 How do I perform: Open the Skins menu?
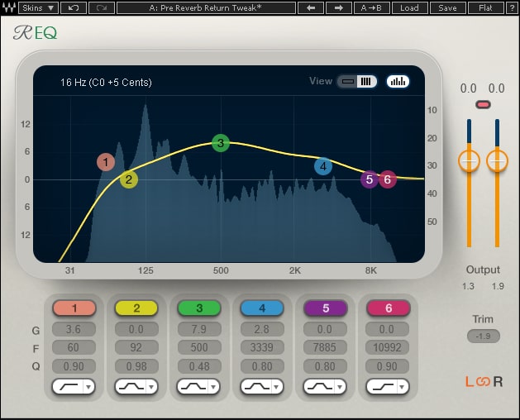click(39, 8)
